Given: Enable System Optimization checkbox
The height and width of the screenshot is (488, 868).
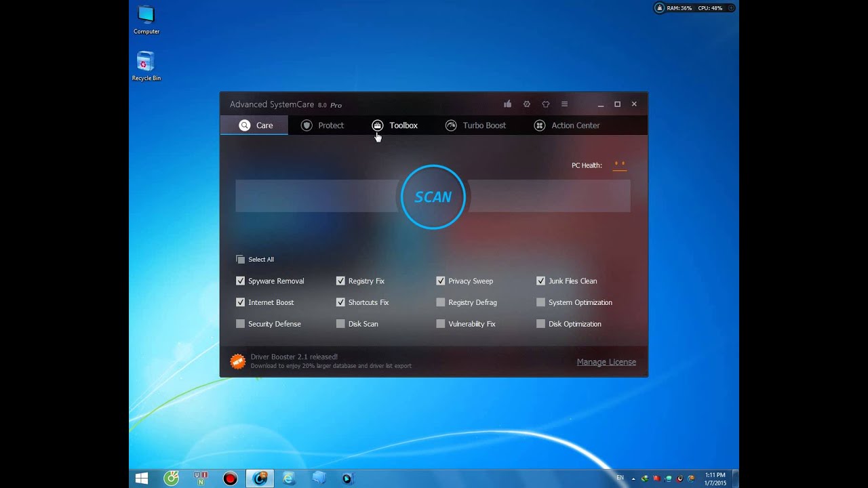Looking at the screenshot, I should pos(540,302).
